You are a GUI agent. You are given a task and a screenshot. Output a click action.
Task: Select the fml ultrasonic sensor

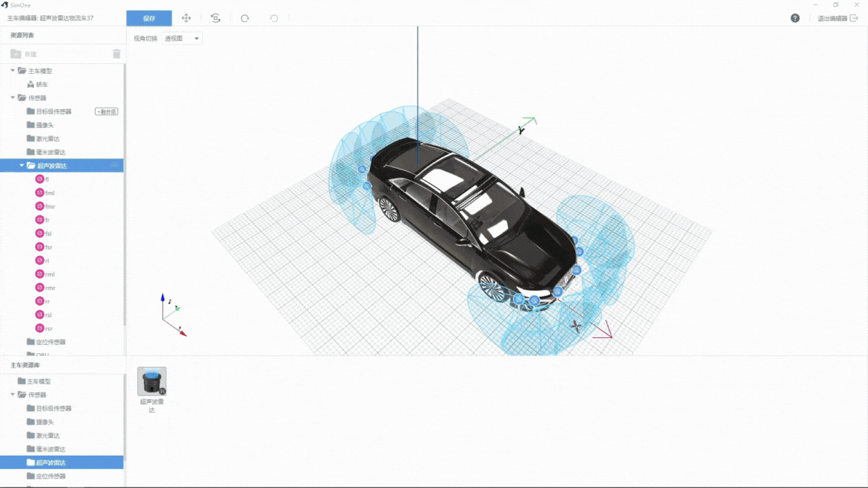pos(50,193)
